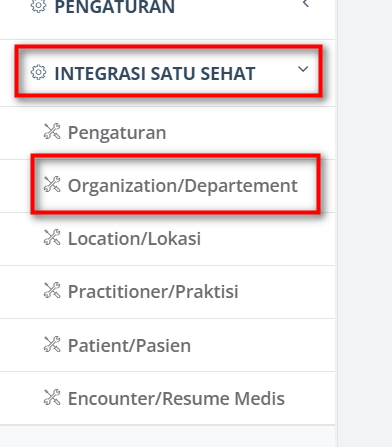392x447 pixels.
Task: Open the top PENGATURAN menu label
Action: coord(114,7)
